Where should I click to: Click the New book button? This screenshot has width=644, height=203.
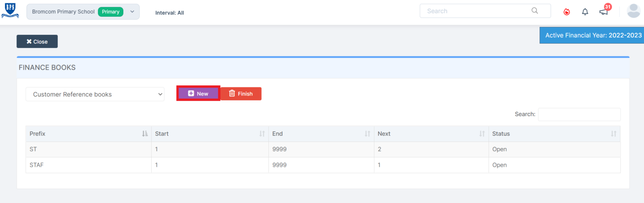pyautogui.click(x=198, y=94)
